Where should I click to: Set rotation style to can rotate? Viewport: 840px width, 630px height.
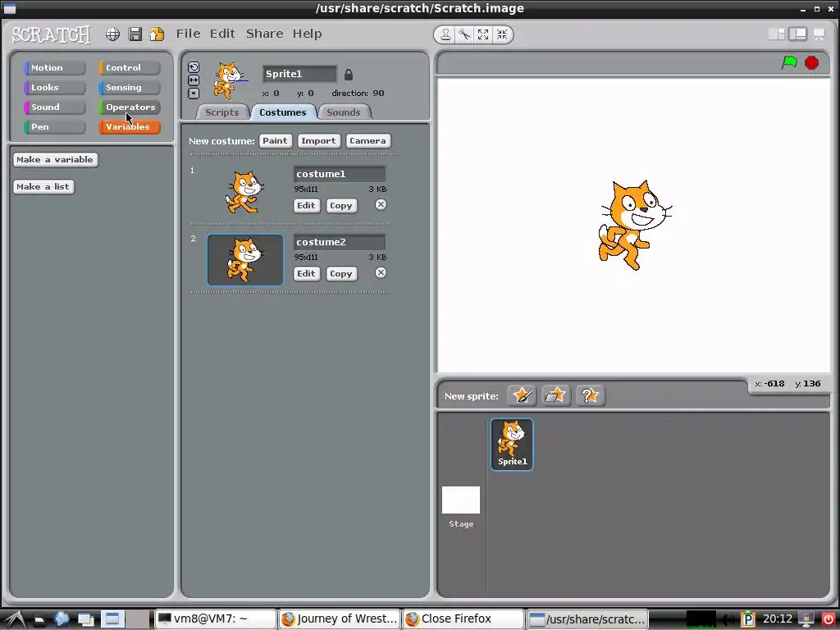194,67
